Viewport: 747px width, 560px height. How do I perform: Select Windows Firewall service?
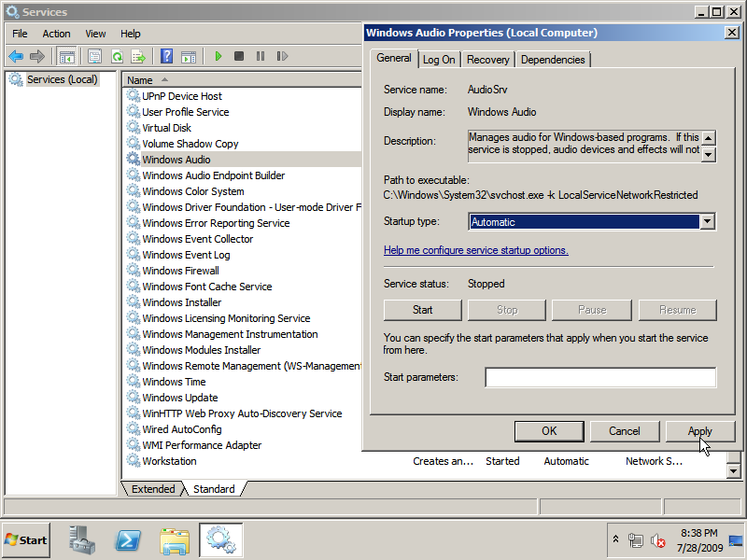tap(180, 271)
